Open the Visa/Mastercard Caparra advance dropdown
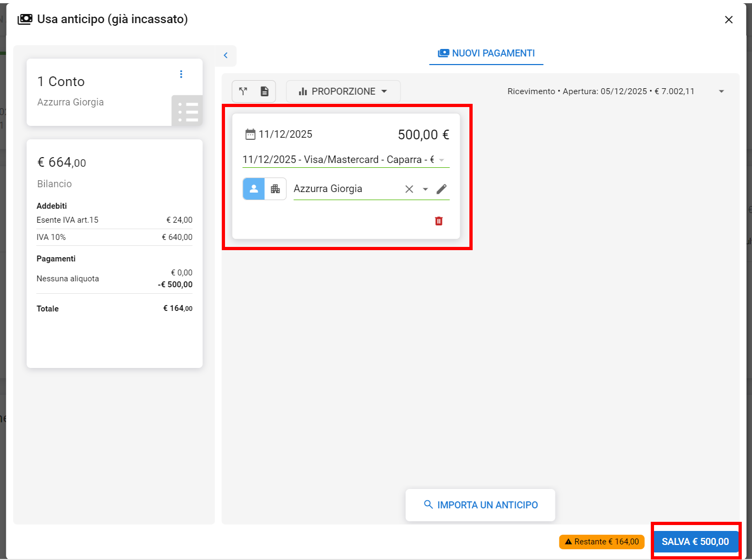 click(x=441, y=160)
